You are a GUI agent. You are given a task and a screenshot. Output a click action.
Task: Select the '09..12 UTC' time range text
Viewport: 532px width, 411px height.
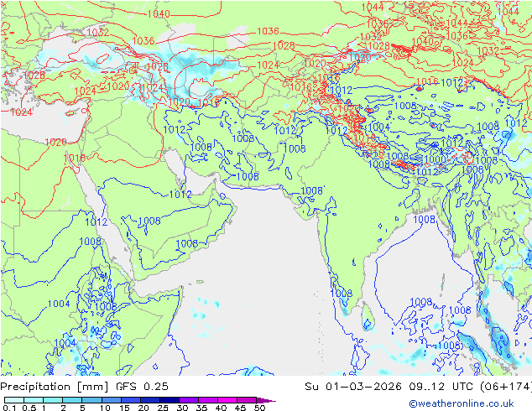point(441,387)
